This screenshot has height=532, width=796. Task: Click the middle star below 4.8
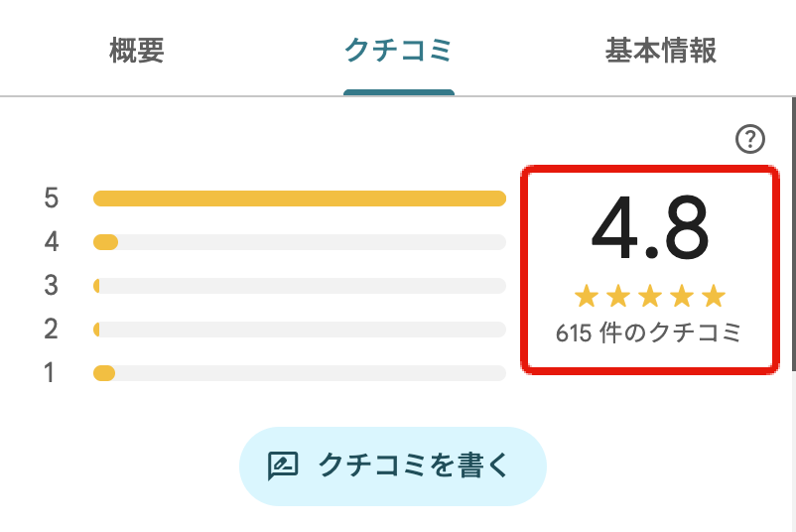click(650, 296)
